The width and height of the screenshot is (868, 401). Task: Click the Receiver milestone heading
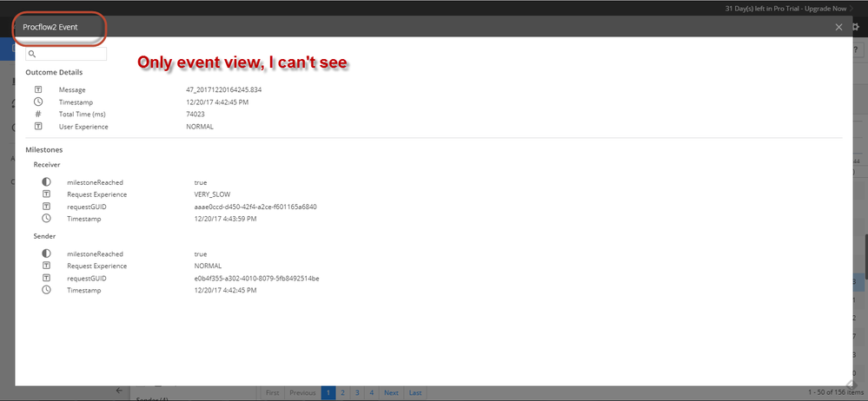(47, 164)
